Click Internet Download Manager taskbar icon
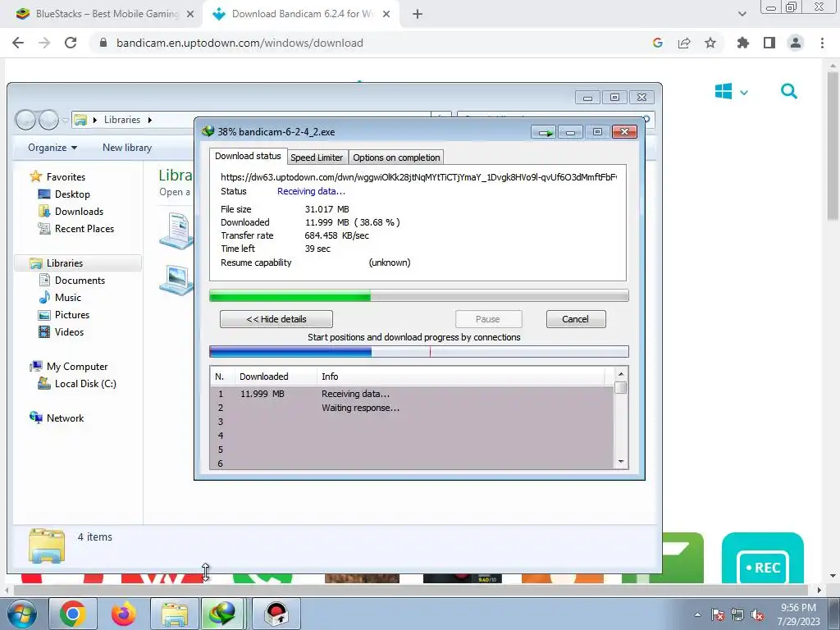Screen dimensions: 840x630 point(223,614)
